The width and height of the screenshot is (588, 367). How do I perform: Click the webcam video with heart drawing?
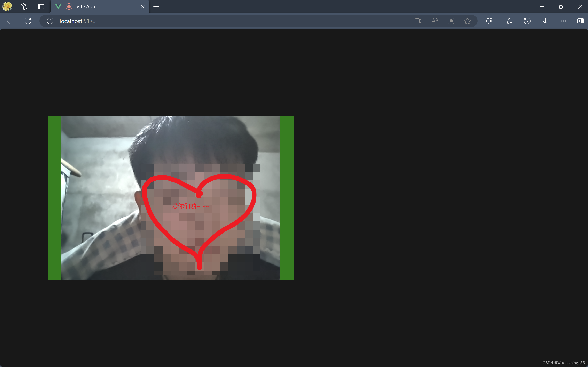pyautogui.click(x=171, y=198)
